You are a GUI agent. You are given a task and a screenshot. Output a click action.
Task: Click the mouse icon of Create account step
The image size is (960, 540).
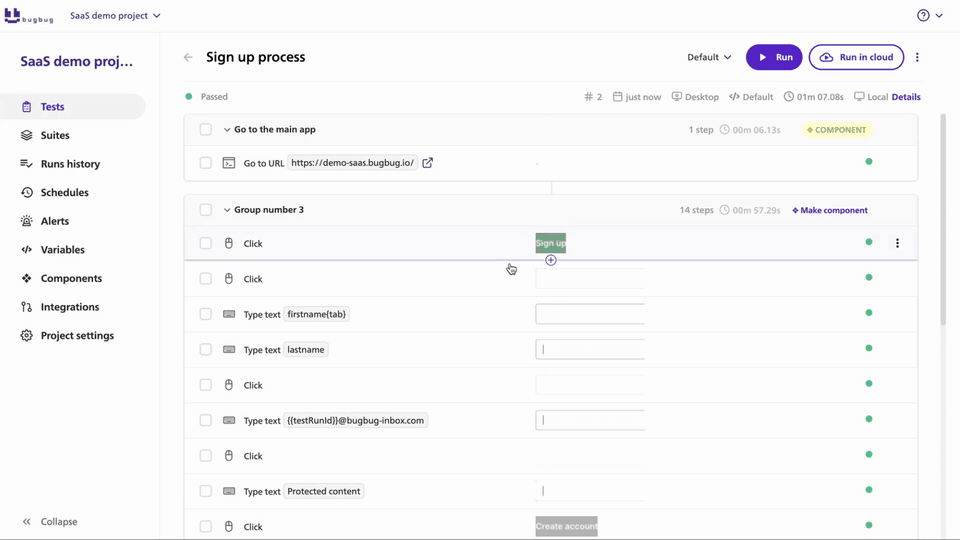(x=228, y=527)
